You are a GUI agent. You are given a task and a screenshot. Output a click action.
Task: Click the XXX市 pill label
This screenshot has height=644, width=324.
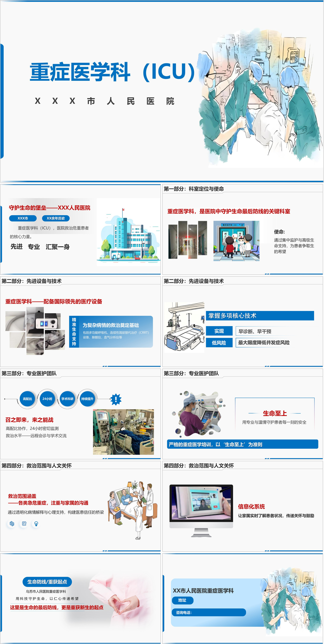[23, 218]
